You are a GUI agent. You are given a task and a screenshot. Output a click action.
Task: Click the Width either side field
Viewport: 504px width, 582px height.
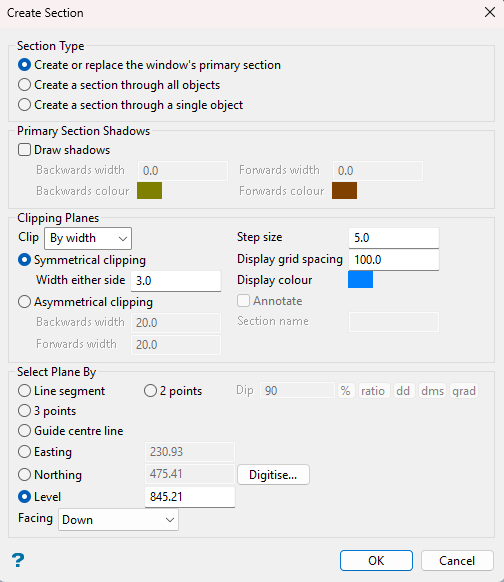pyautogui.click(x=176, y=281)
